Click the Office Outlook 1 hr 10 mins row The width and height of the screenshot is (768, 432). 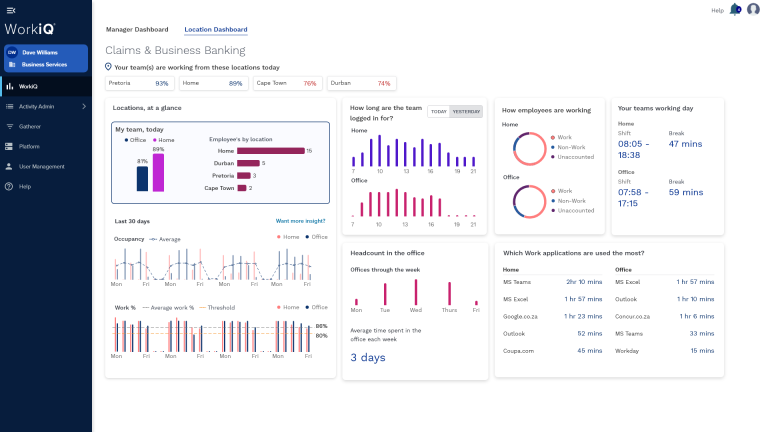click(x=665, y=299)
